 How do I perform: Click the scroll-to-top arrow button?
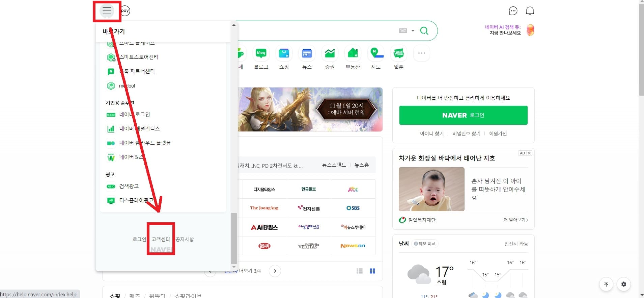[606, 284]
